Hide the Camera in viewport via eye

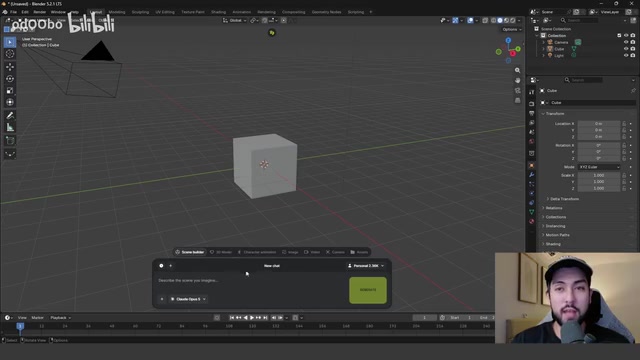coord(626,42)
